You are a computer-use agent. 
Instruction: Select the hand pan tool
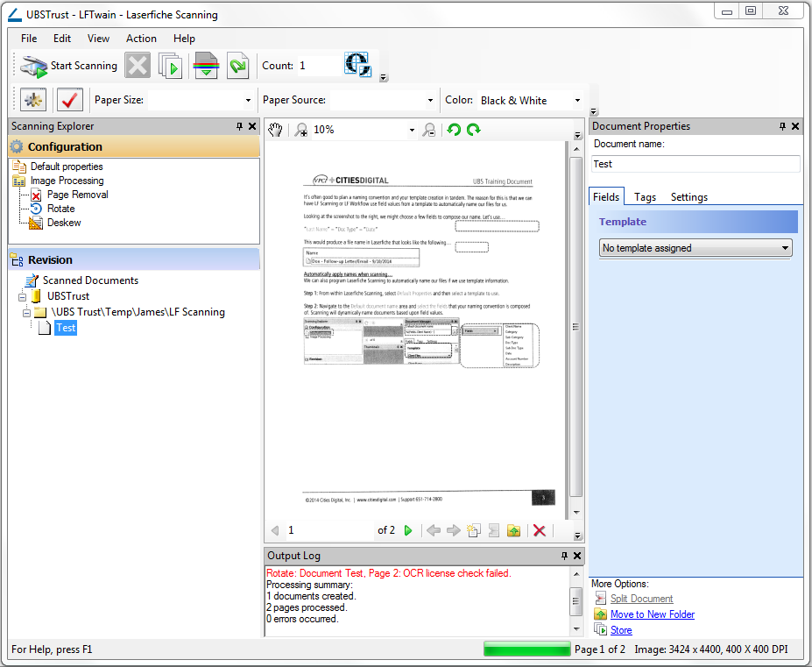(x=276, y=130)
